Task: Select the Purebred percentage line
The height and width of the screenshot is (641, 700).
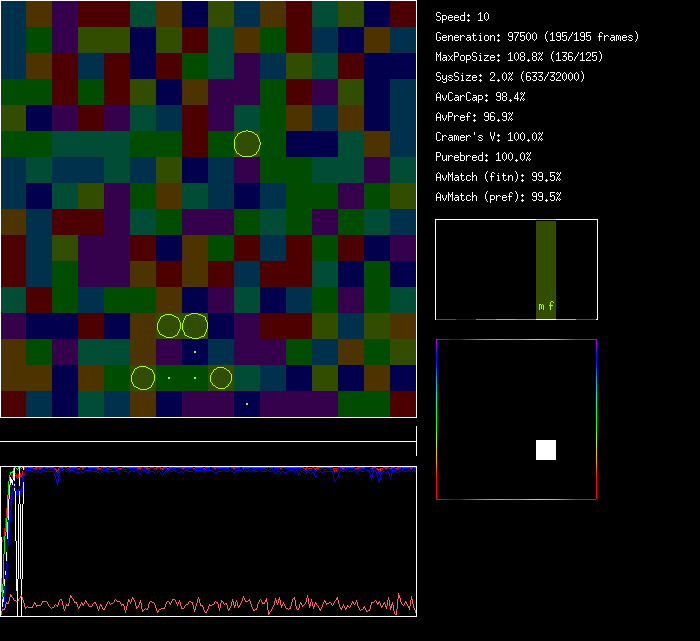Action: click(x=483, y=157)
